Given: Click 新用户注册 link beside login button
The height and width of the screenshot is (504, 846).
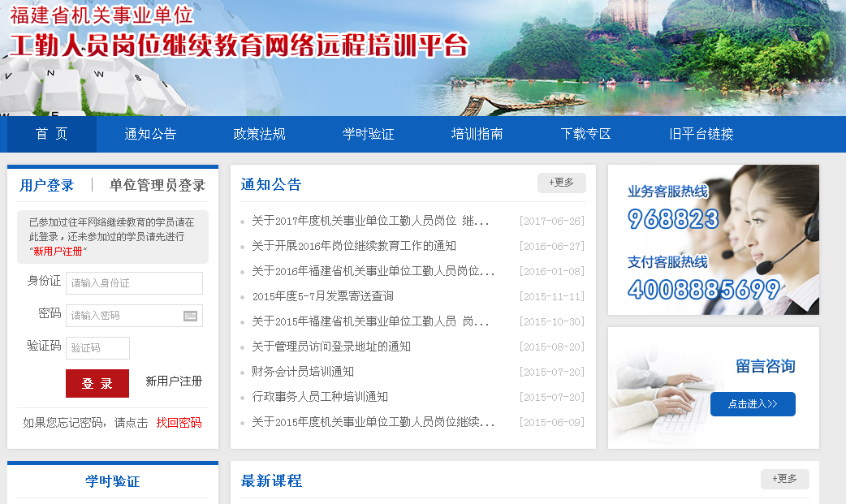Looking at the screenshot, I should click(174, 381).
